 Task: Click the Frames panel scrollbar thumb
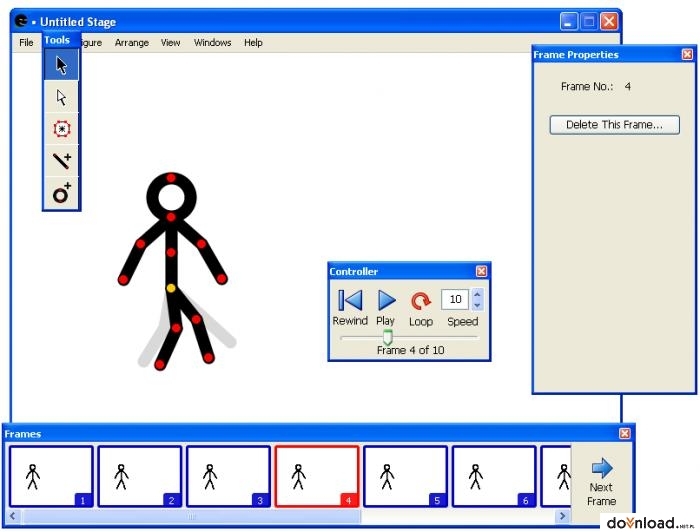192,516
